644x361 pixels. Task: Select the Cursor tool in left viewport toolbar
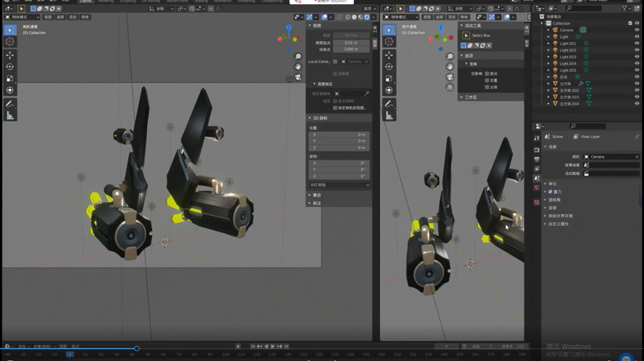coord(10,42)
